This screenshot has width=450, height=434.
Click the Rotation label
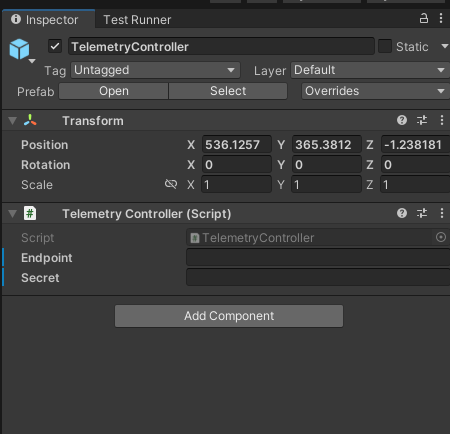(46, 165)
